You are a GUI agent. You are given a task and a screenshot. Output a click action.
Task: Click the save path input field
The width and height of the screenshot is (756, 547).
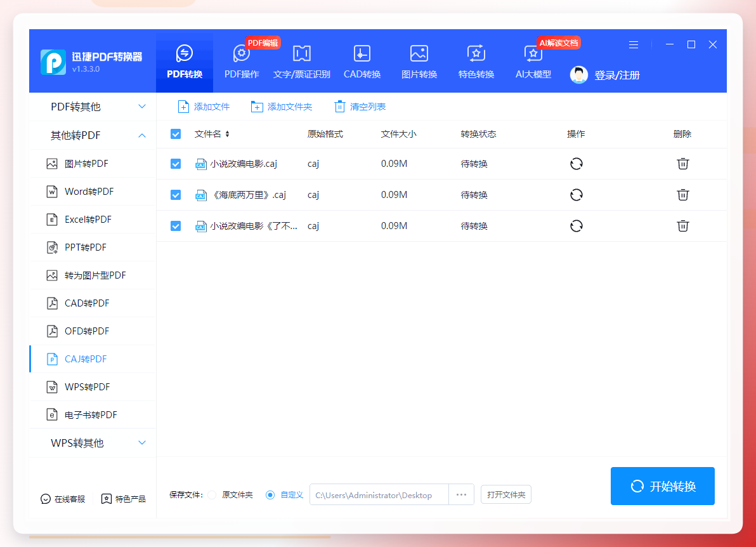[379, 495]
